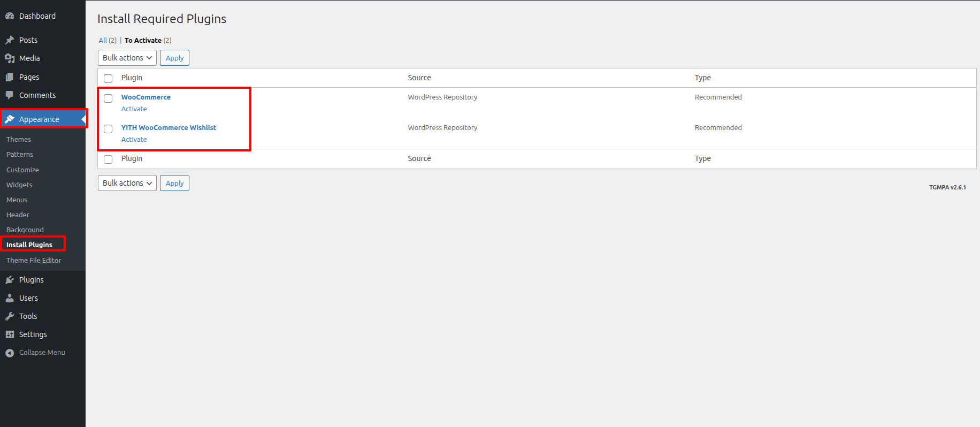Screen dimensions: 980x427
Task: Click the Users person icon
Action: click(10, 298)
